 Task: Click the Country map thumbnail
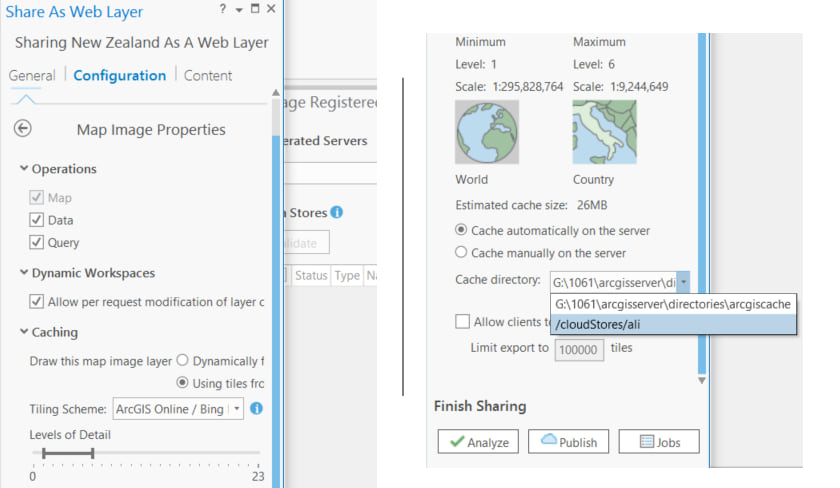coord(604,132)
